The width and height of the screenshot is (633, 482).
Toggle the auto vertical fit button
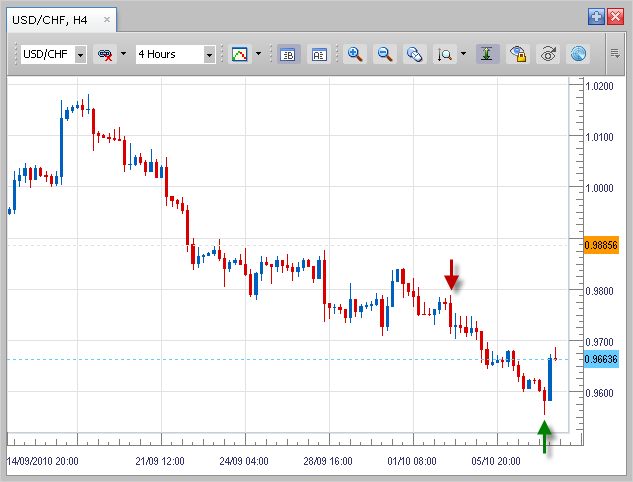[x=487, y=54]
